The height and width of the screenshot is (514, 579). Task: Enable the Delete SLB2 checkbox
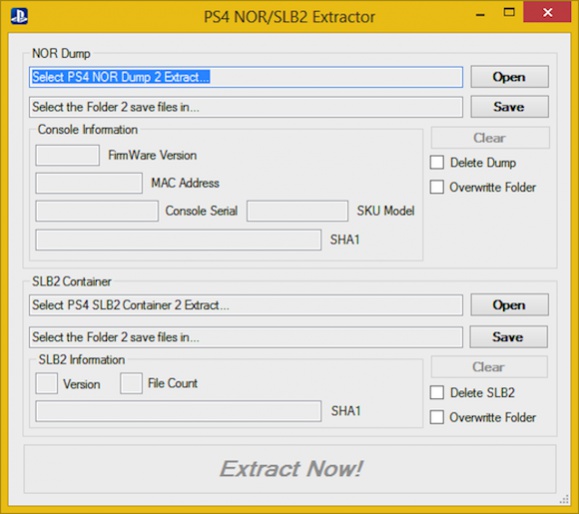(x=437, y=392)
